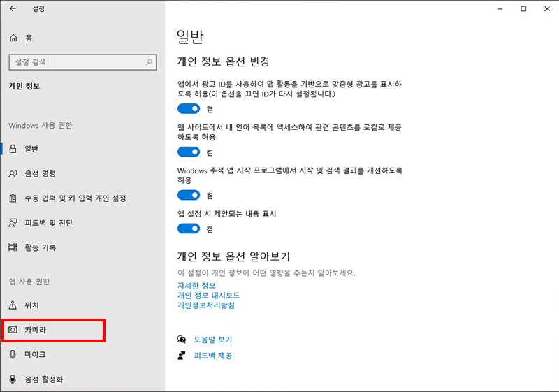Open the 개인 정보 대시보드 link
This screenshot has width=559, height=392.
[x=208, y=295]
